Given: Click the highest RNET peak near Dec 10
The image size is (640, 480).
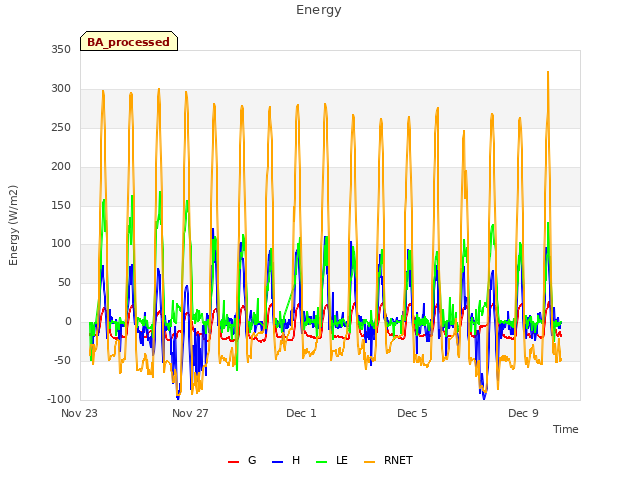Looking at the screenshot, I should pyautogui.click(x=548, y=72).
